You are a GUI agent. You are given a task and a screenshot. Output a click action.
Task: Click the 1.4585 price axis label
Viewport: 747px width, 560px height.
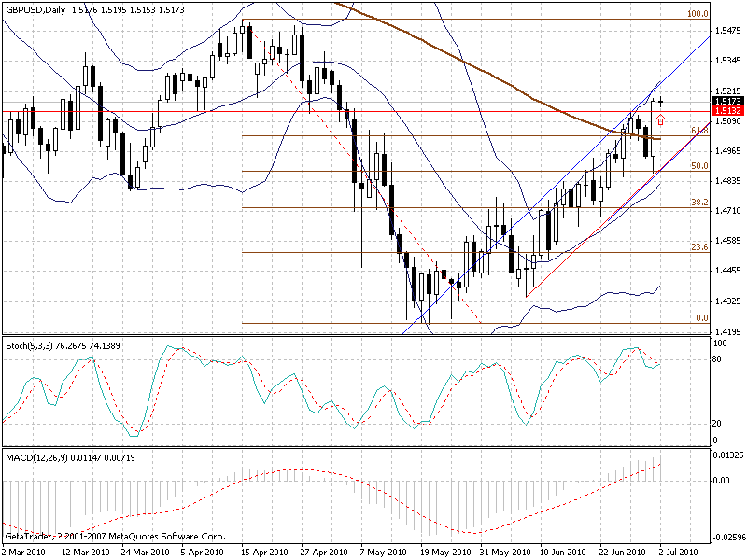[728, 241]
